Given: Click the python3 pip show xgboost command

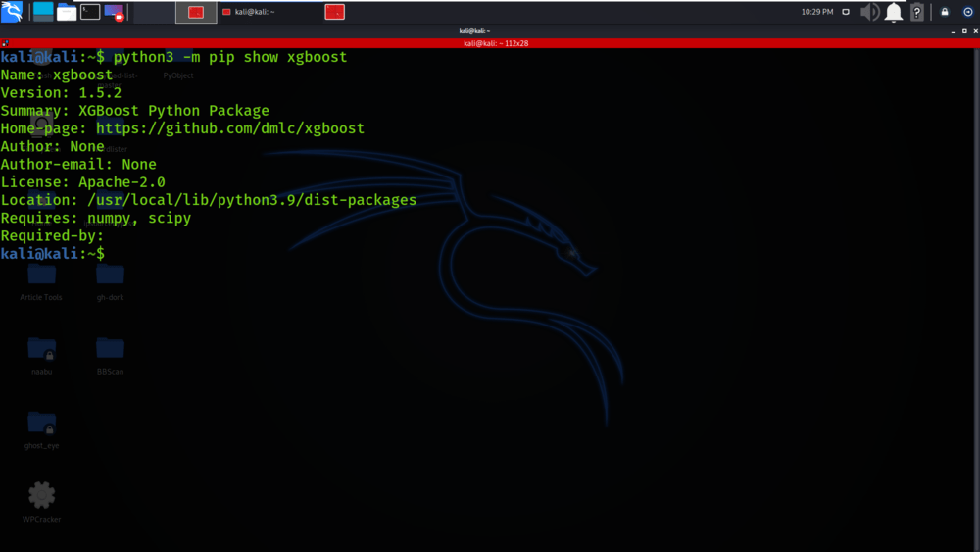Looking at the screenshot, I should 230,57.
